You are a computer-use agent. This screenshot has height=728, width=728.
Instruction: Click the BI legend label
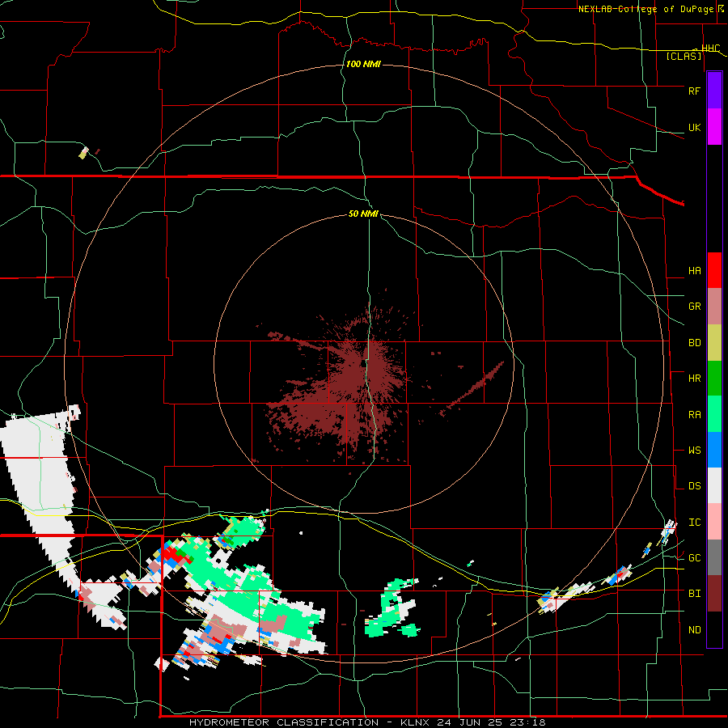(694, 594)
